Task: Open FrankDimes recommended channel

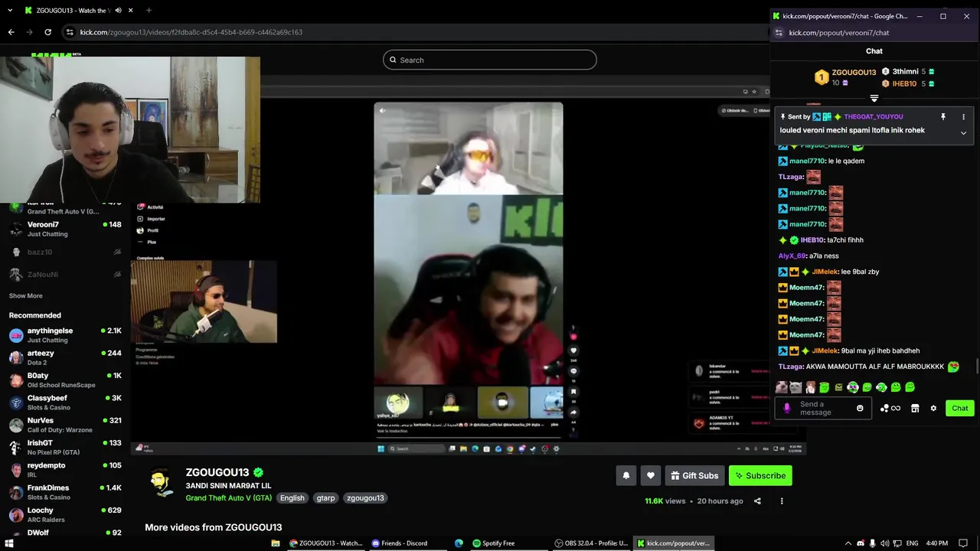Action: pos(65,492)
